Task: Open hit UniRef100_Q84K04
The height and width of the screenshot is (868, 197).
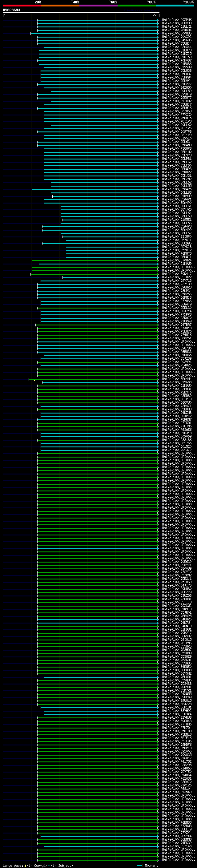Action: [x=177, y=30]
